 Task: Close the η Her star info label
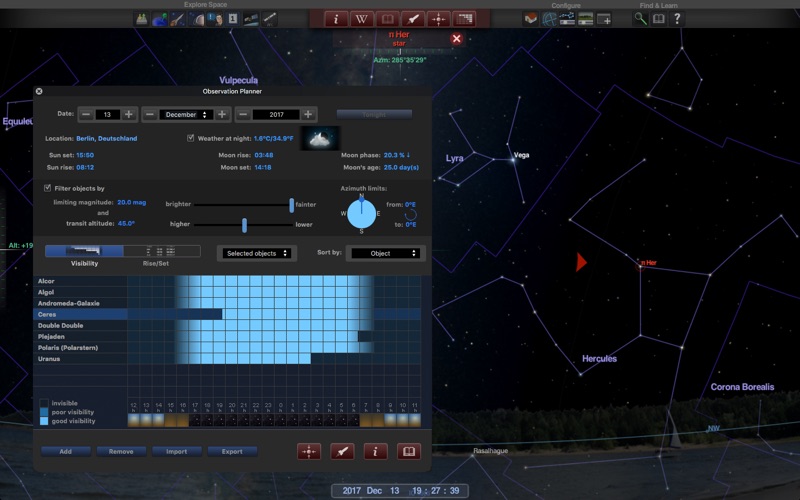456,38
